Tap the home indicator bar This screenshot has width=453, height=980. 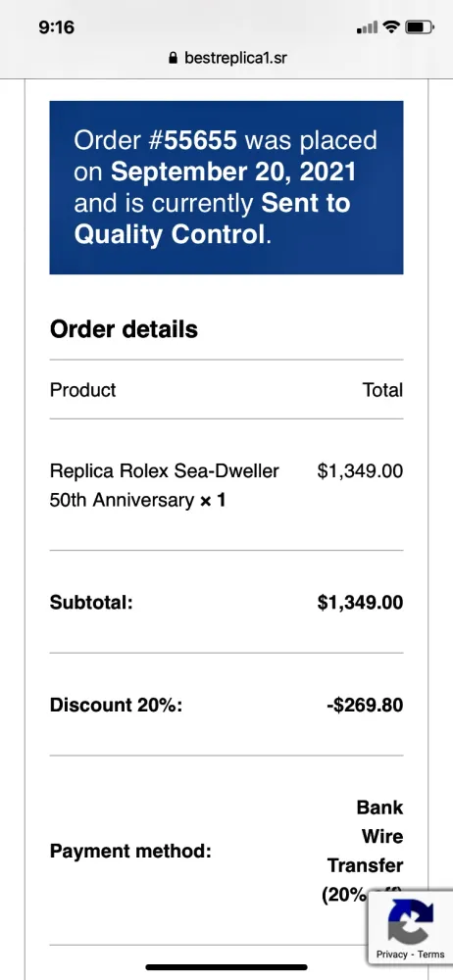[x=226, y=967]
